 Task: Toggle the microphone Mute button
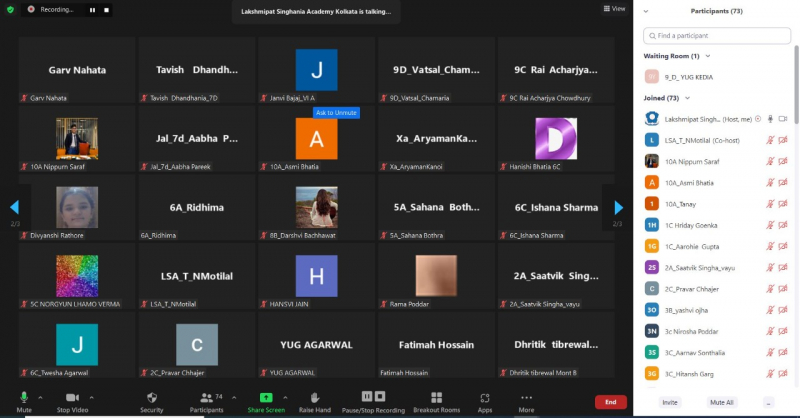click(23, 397)
